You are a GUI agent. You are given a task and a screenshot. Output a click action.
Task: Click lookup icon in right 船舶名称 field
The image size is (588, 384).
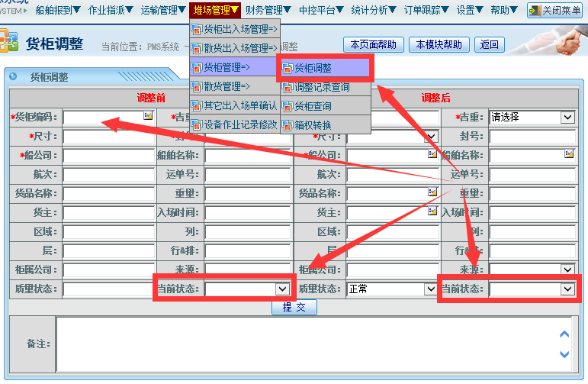pos(569,153)
